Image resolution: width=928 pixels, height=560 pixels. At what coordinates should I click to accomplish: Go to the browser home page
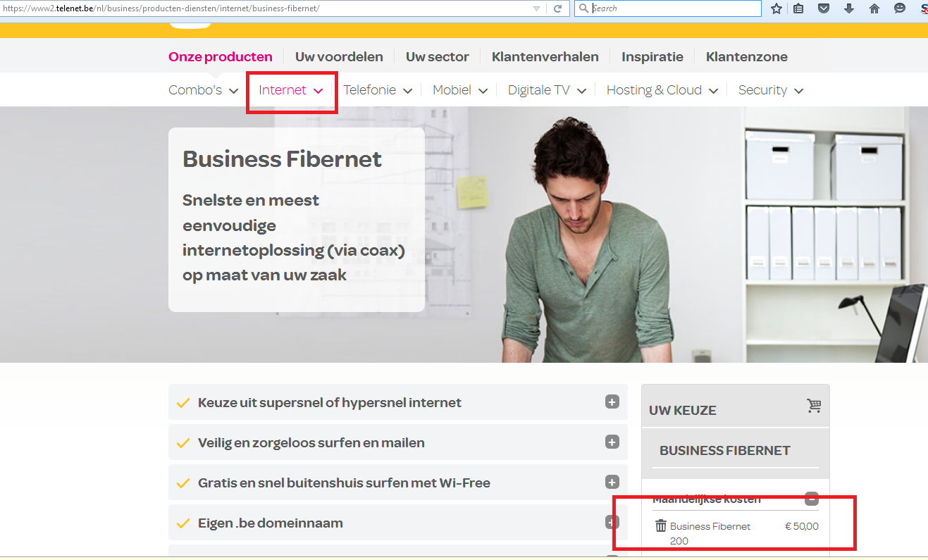pos(874,8)
